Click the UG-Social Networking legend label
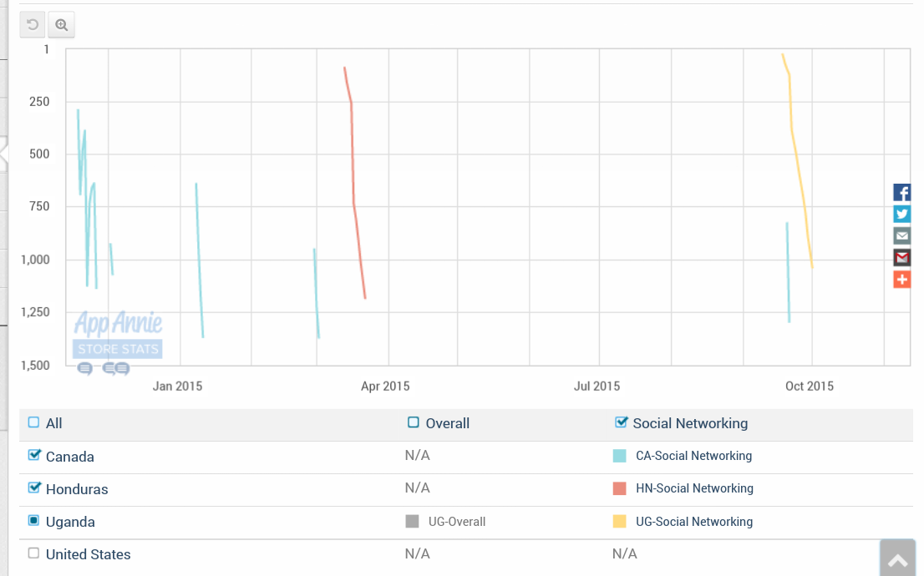The width and height of the screenshot is (924, 576). [x=694, y=522]
